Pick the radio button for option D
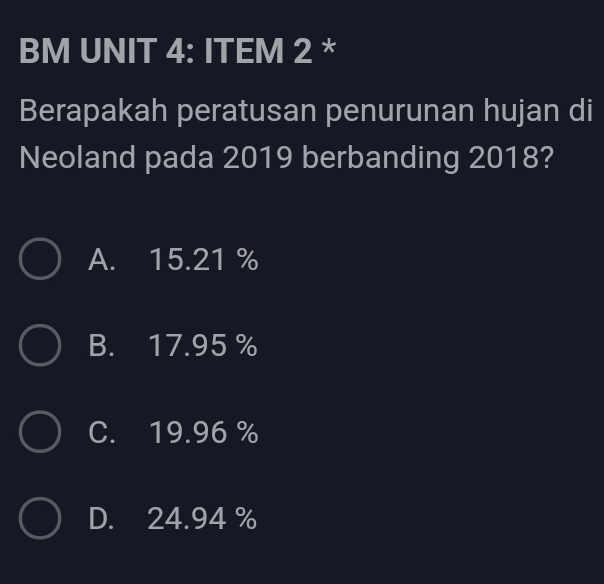Viewport: 604px width, 584px height. click(39, 520)
